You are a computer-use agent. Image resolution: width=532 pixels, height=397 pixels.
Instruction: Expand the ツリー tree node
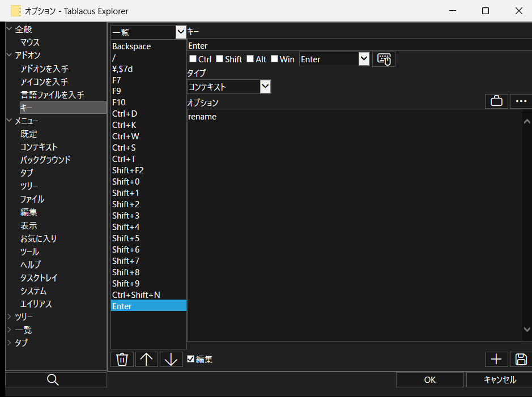(9, 317)
